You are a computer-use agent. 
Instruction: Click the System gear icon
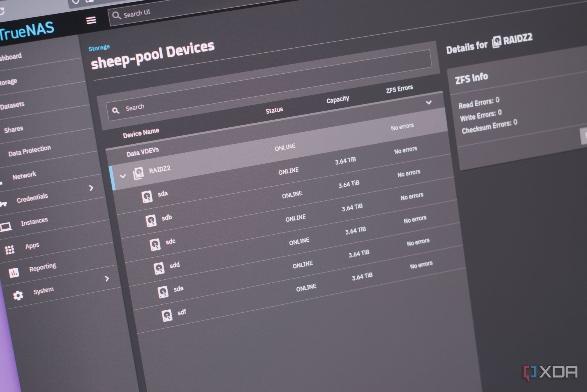click(x=18, y=295)
